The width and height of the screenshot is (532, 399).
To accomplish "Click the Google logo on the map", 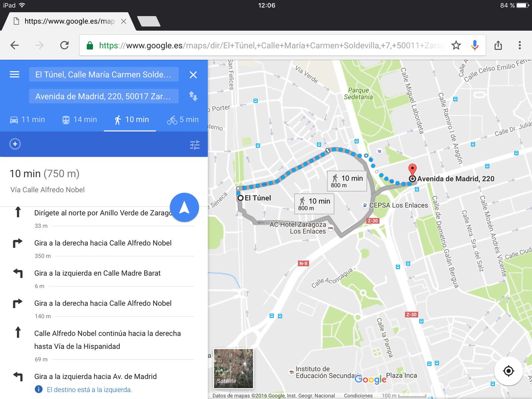I will (x=371, y=379).
